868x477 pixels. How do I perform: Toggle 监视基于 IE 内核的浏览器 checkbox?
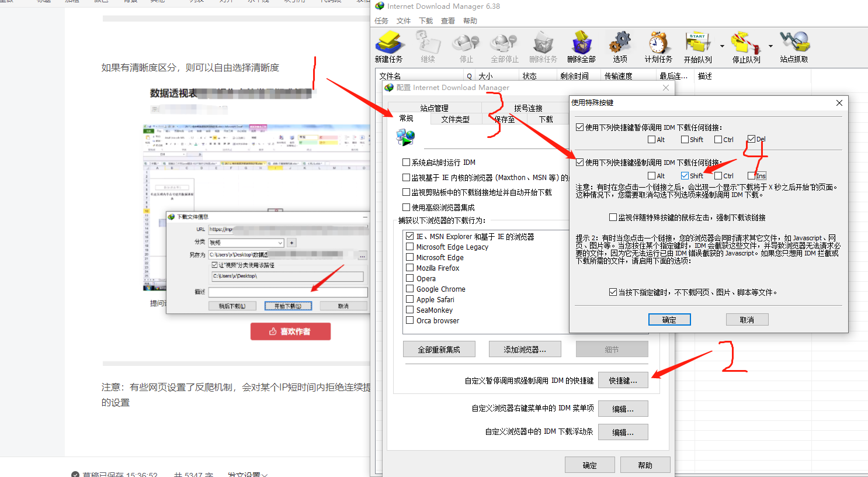[406, 177]
